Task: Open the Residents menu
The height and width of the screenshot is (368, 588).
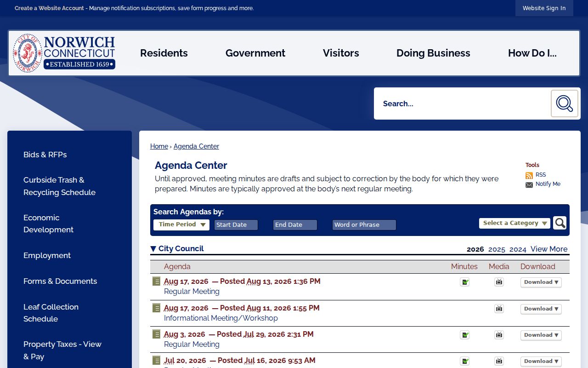Action: click(164, 53)
